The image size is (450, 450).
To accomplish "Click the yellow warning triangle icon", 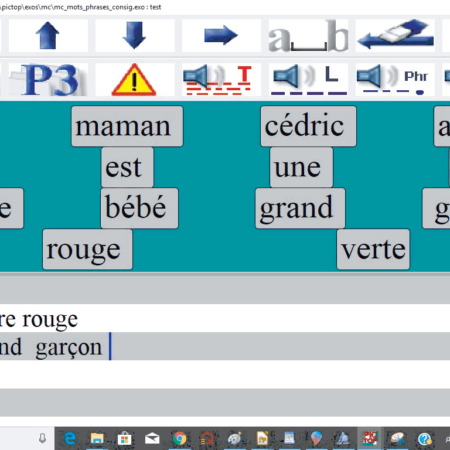I will pos(135,79).
